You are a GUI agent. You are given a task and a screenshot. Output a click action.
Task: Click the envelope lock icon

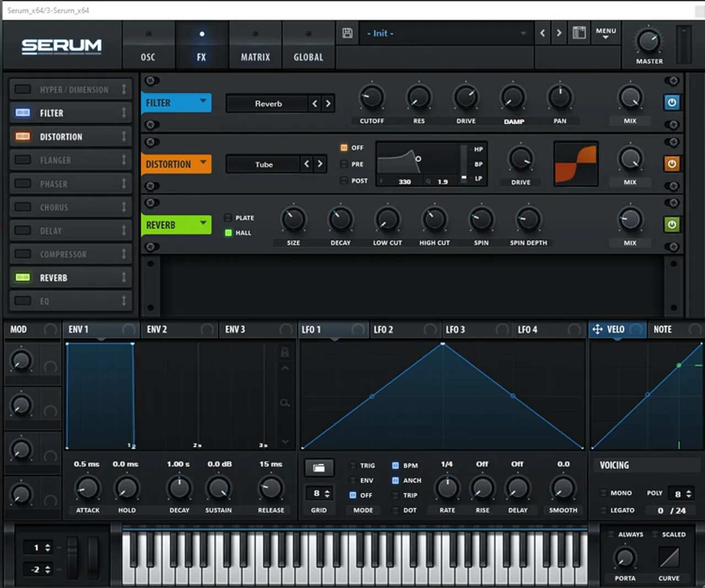(285, 352)
